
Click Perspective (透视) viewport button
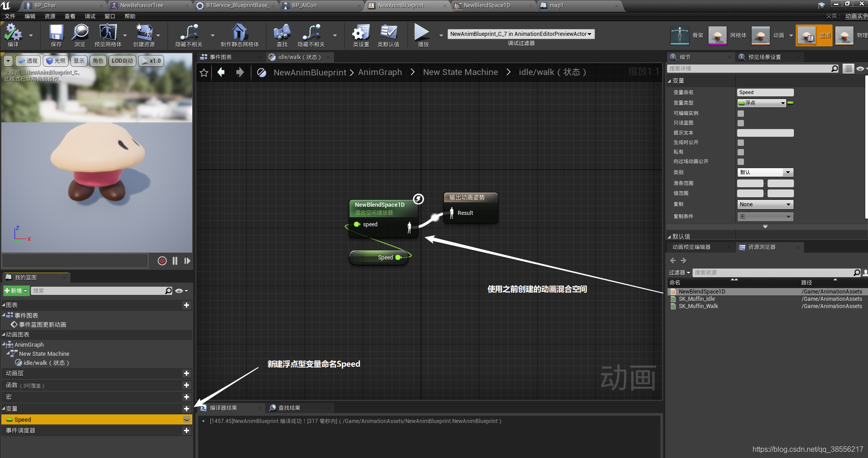coord(28,61)
